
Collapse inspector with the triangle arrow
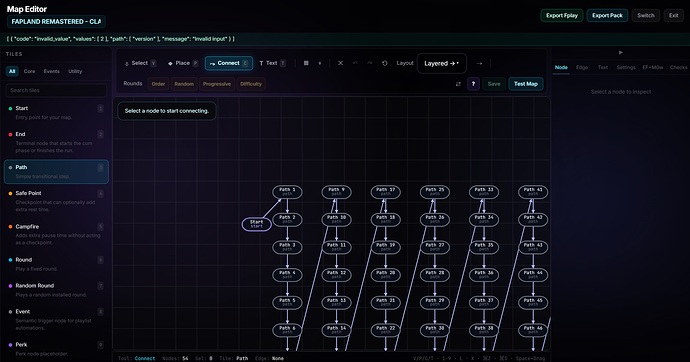620,53
